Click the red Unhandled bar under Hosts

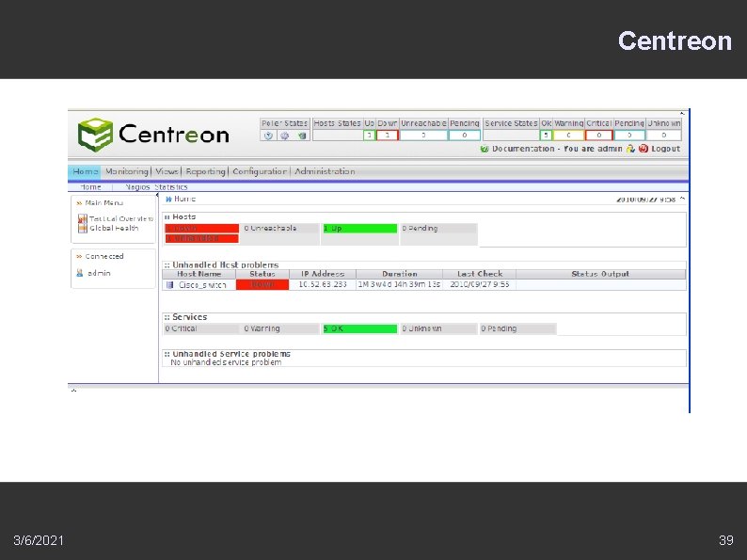click(202, 238)
